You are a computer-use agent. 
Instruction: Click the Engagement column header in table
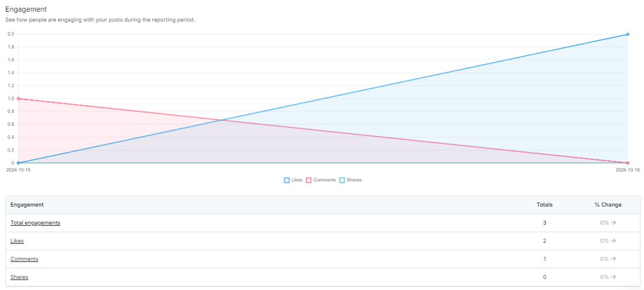click(x=27, y=205)
